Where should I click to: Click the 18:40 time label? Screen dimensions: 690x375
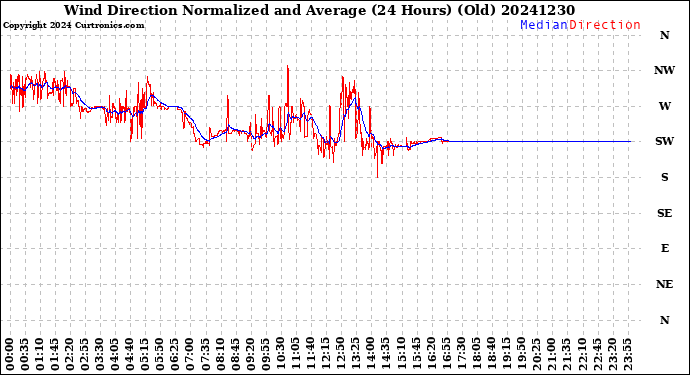[492, 354]
